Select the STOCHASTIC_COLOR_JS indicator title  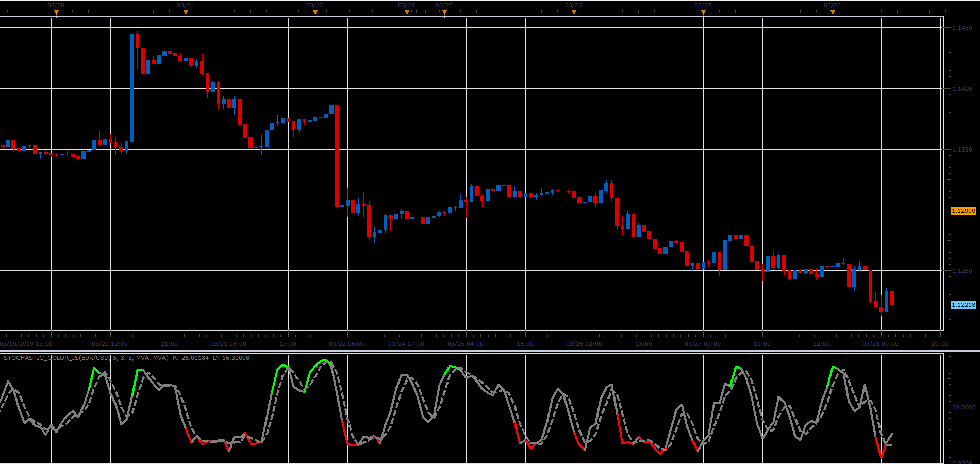coord(86,358)
